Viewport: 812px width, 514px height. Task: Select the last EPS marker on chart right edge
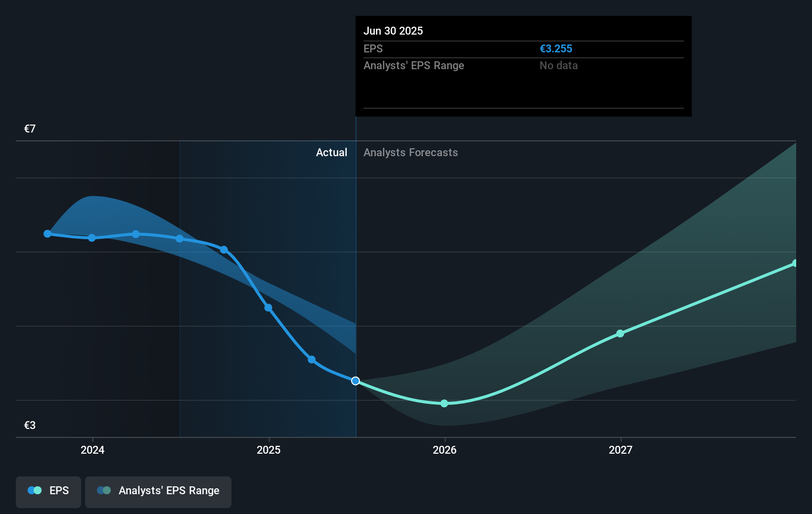(796, 262)
